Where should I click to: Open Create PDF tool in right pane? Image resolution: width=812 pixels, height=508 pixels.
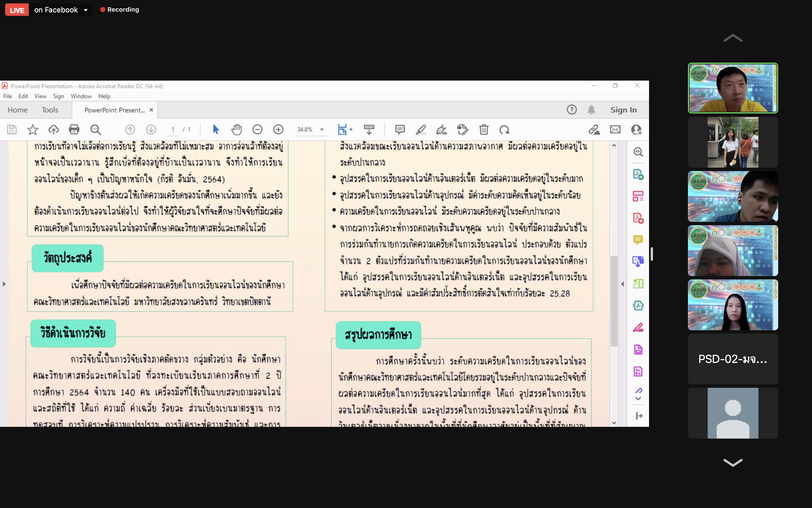click(x=638, y=218)
